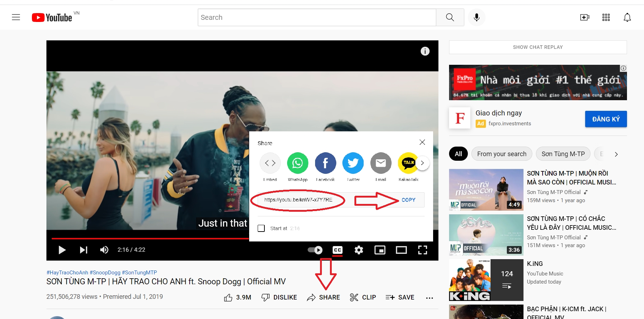Open video settings gear icon
This screenshot has height=319, width=644.
click(x=359, y=250)
